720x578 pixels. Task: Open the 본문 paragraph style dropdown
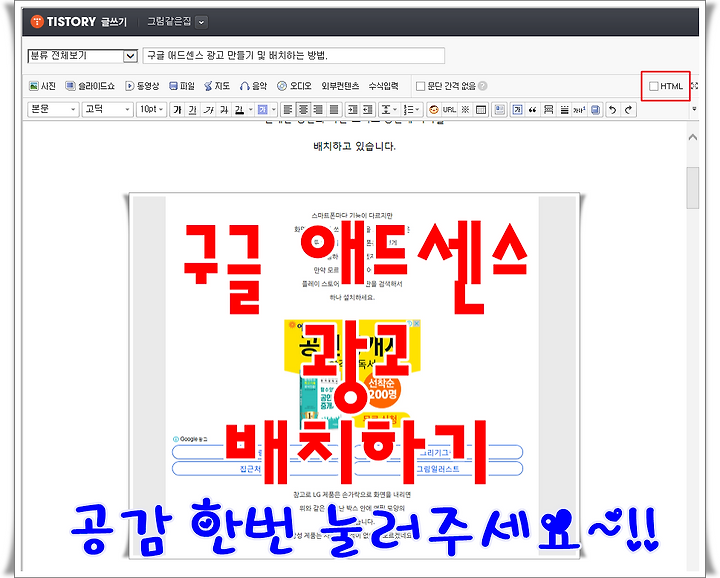pos(53,110)
